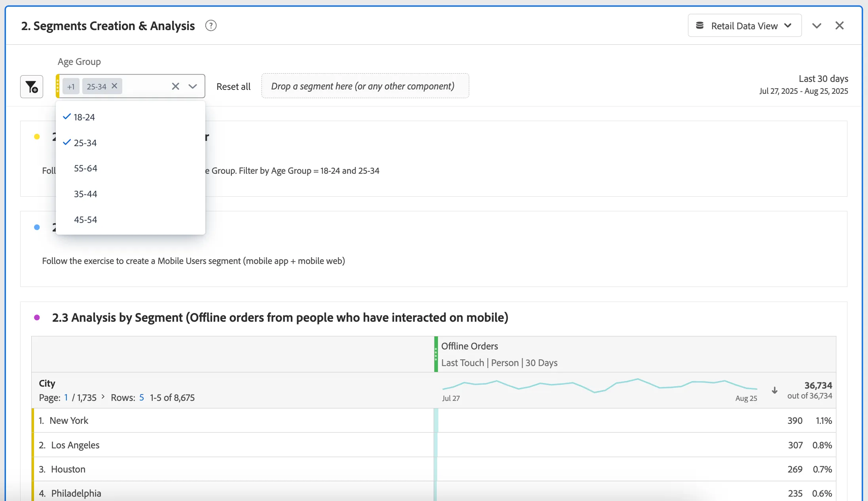Click the blue dot of section 2.2
868x501 pixels.
[x=37, y=227]
